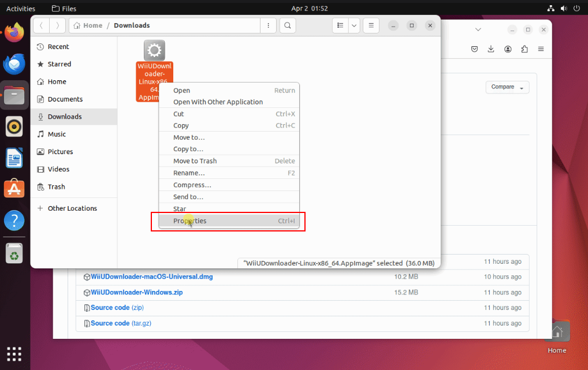Click the back navigation arrow
The image size is (588, 370).
[42, 25]
